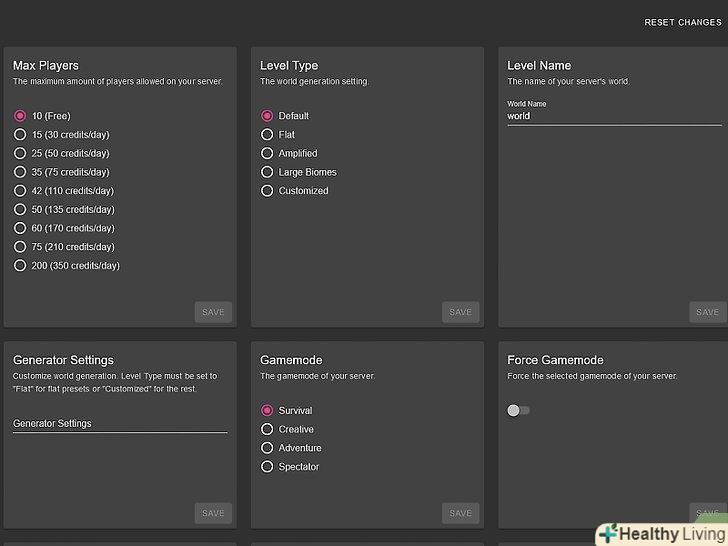Select 15 players (30 credits/day) option
The width and height of the screenshot is (728, 546).
pos(20,135)
